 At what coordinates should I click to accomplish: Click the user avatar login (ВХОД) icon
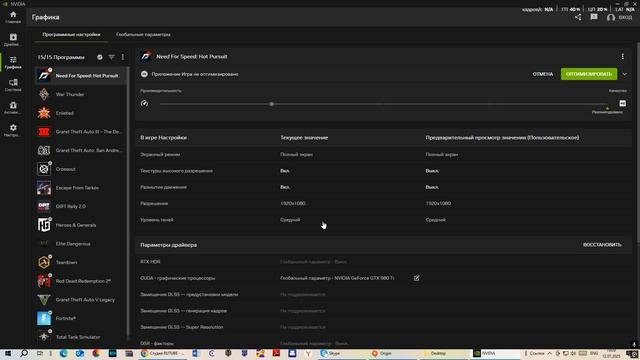611,18
